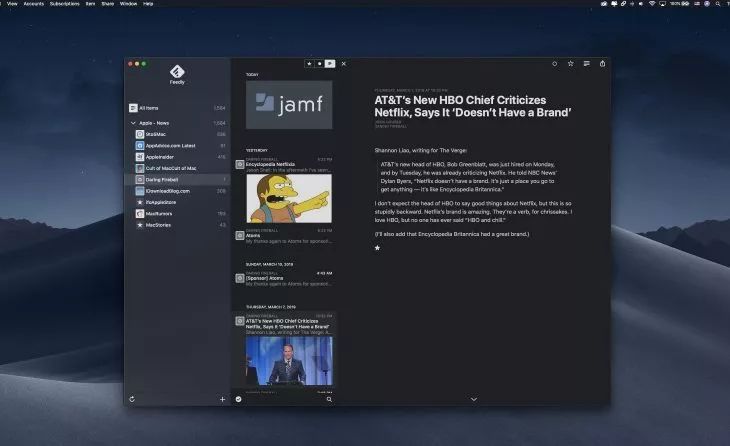Screen dimensions: 730x446
Task: Close the article list with X
Action: (344, 64)
